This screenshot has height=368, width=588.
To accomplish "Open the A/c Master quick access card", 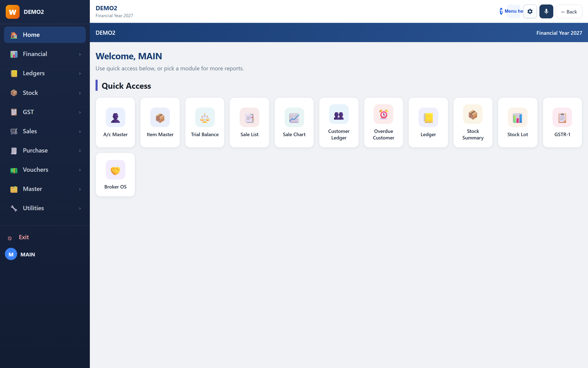I will [115, 122].
